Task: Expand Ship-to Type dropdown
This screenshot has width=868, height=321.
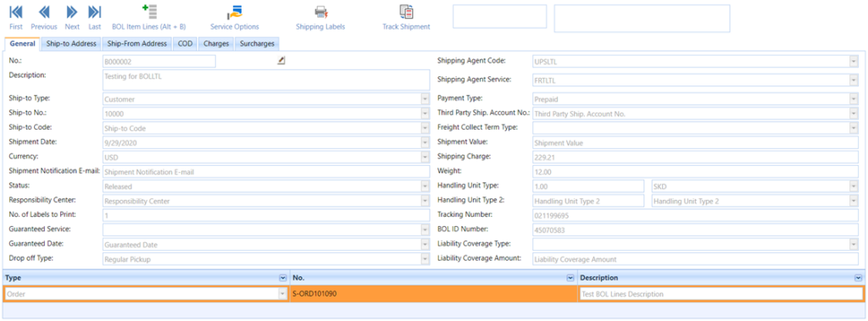Action: point(426,100)
